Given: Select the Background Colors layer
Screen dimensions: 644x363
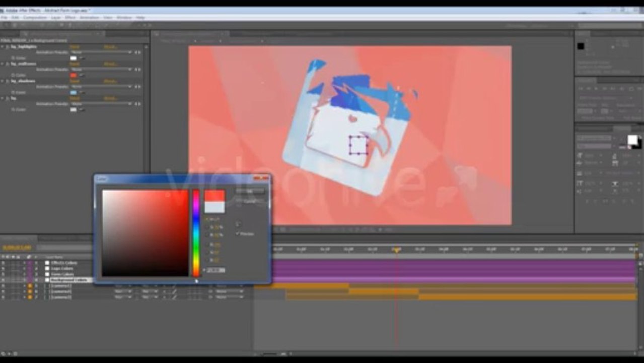Looking at the screenshot, I should 69,280.
